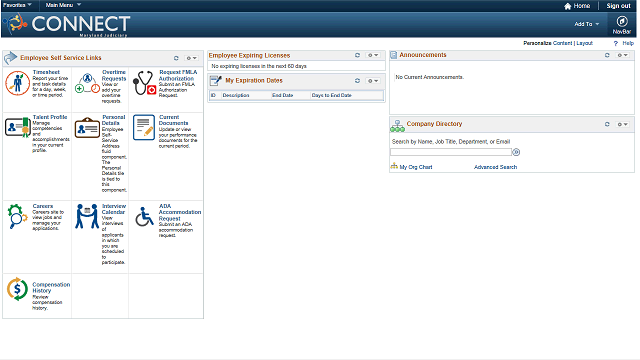
Task: Open the Personal Details link
Action: 113,120
